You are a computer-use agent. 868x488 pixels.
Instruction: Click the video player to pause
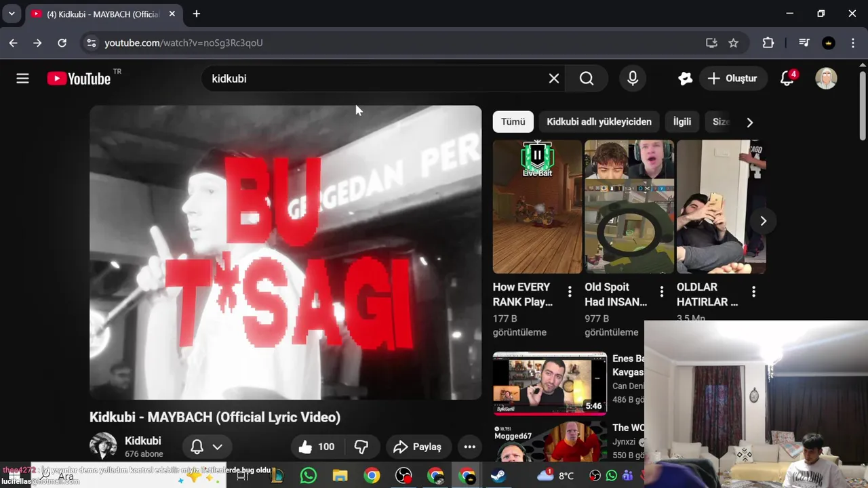(x=285, y=252)
